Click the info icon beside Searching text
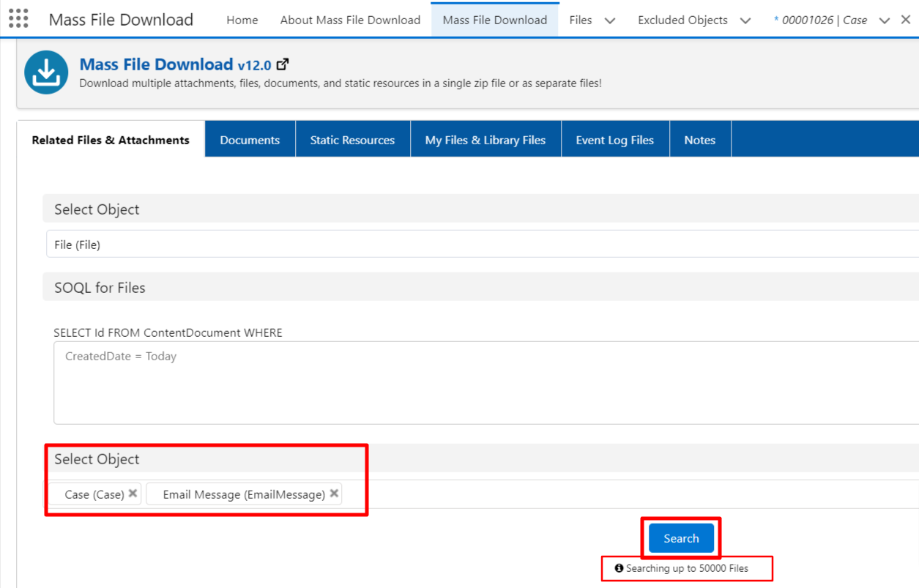This screenshot has height=588, width=919. tap(619, 567)
